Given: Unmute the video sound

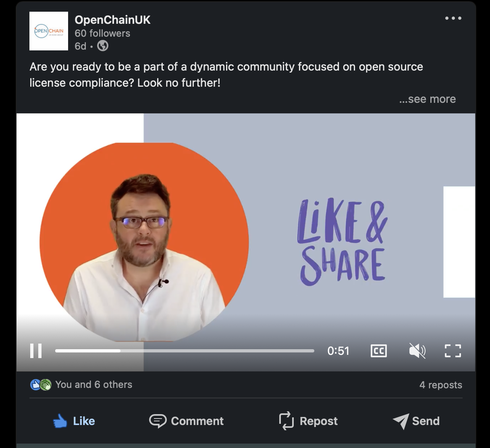Looking at the screenshot, I should coord(417,351).
